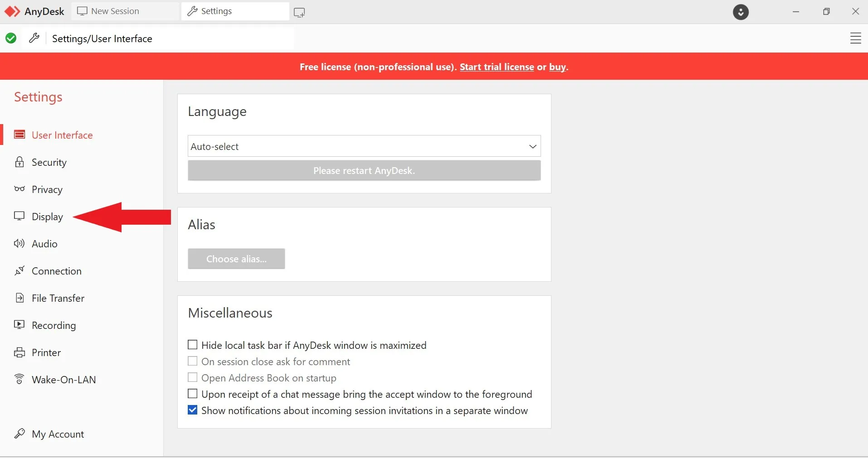Screen dimensions: 868x458
Task: Click the Settings sidebar title
Action: pos(38,97)
